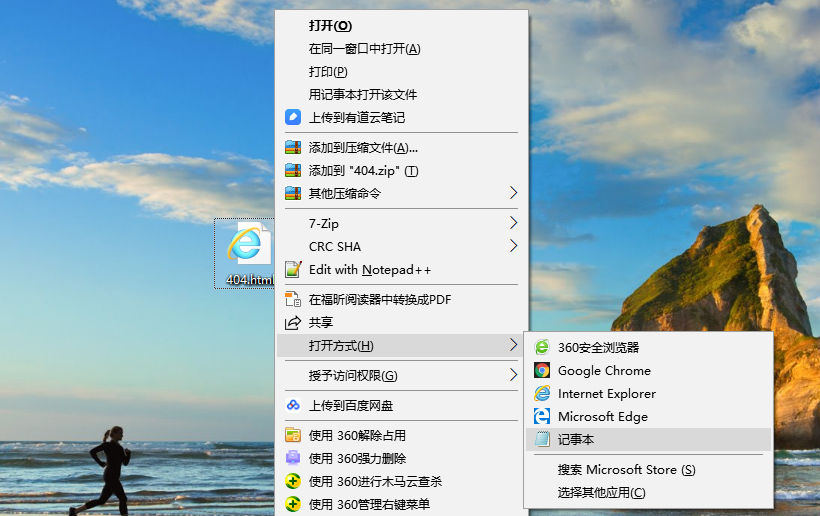The image size is (820, 516).
Task: Click the Microsoft Edge icon in submenu
Action: point(542,416)
